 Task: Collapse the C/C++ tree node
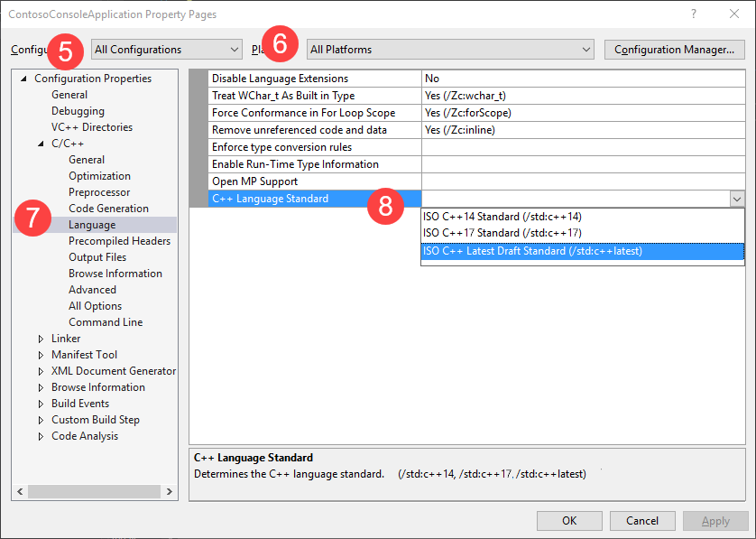pos(41,144)
